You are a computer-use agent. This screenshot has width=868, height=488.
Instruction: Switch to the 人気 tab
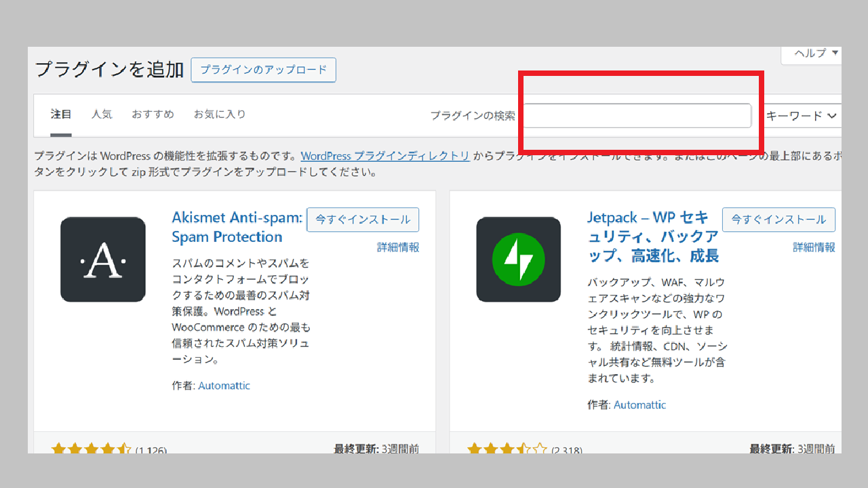point(102,115)
